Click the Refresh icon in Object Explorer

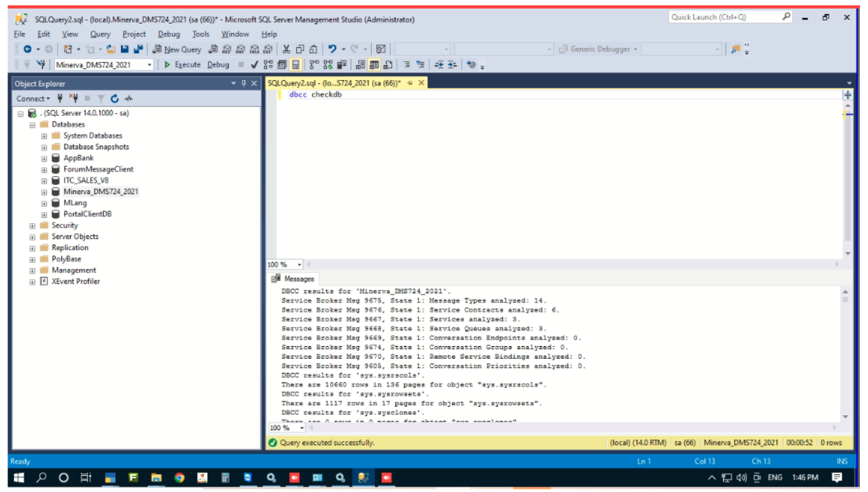[114, 99]
